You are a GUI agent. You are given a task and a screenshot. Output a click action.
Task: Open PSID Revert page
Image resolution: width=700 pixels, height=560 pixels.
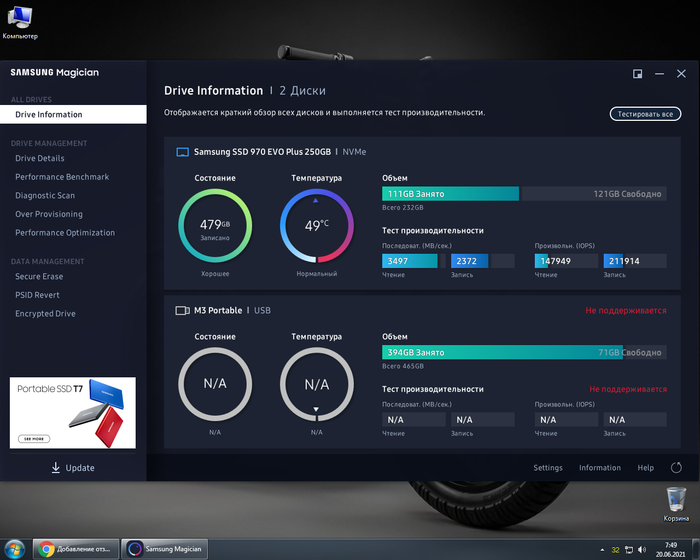37,295
